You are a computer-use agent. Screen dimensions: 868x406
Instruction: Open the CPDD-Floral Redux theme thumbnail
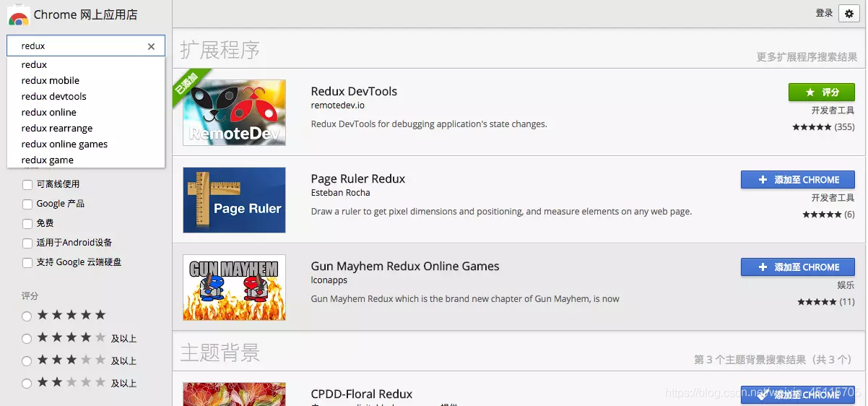click(x=234, y=394)
